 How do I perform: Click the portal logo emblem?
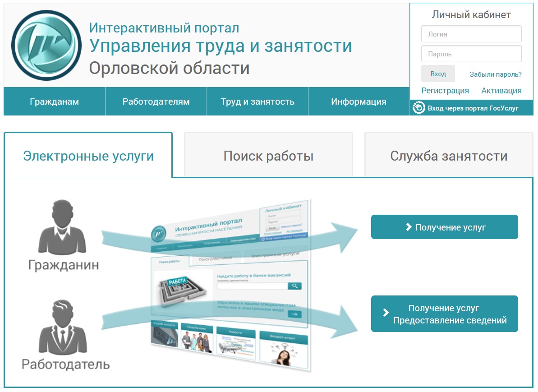pyautogui.click(x=46, y=45)
